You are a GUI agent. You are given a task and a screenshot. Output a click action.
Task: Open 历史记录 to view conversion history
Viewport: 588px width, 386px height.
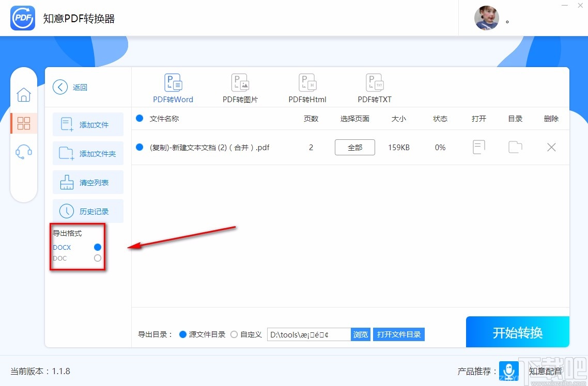point(88,211)
